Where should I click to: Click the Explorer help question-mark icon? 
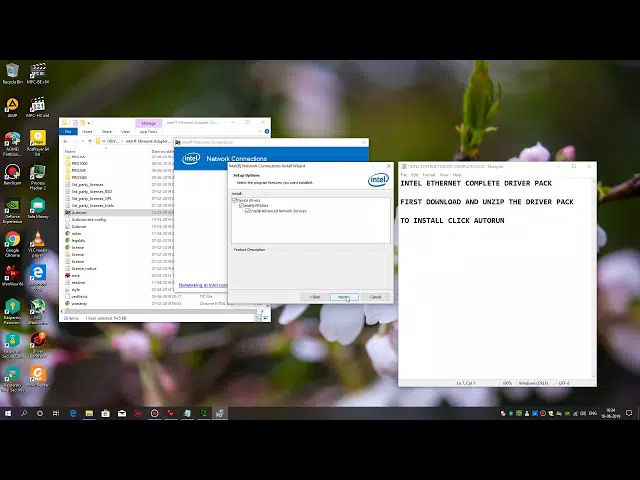(267, 131)
